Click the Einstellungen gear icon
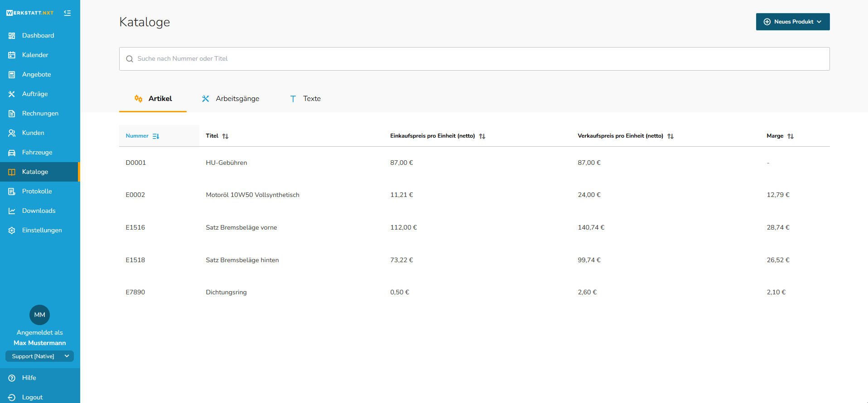Viewport: 868px width, 403px height. click(x=12, y=230)
